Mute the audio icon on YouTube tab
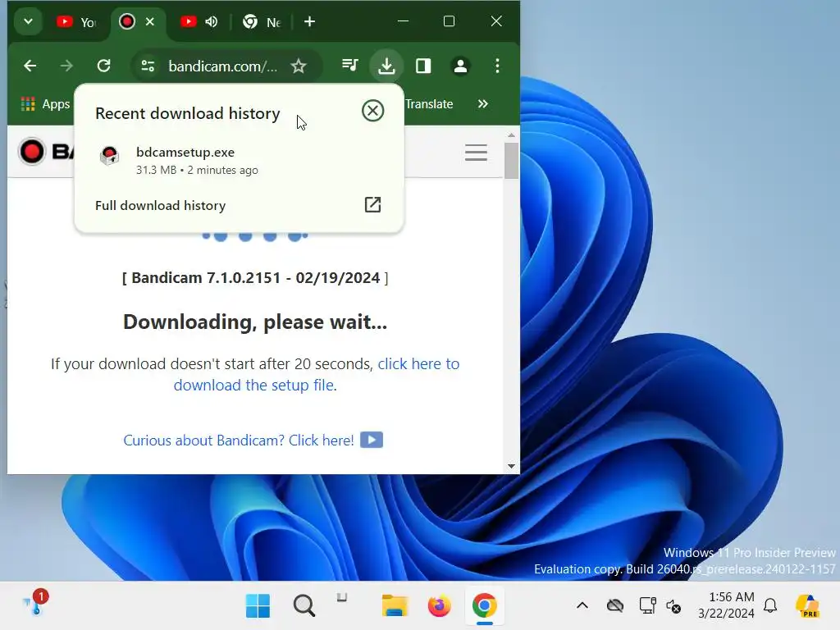Screen dimensions: 840x630 click(212, 21)
